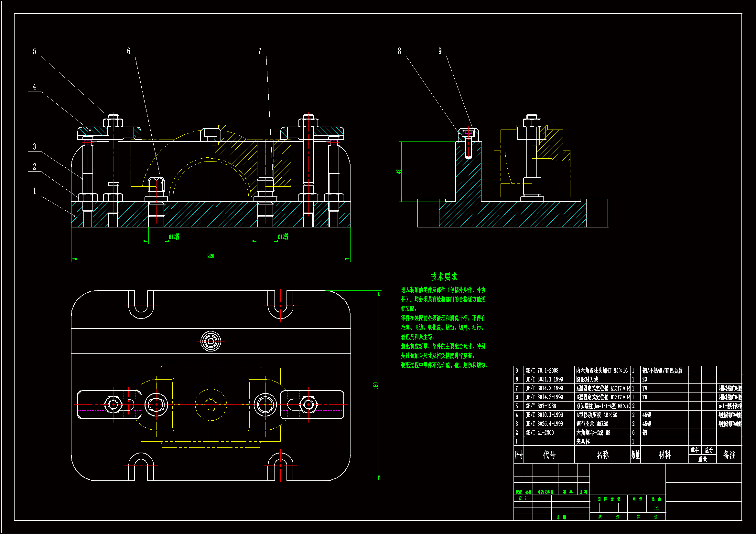The width and height of the screenshot is (756, 534).
Task: Click the 技术要求 heading text
Action: tap(444, 277)
